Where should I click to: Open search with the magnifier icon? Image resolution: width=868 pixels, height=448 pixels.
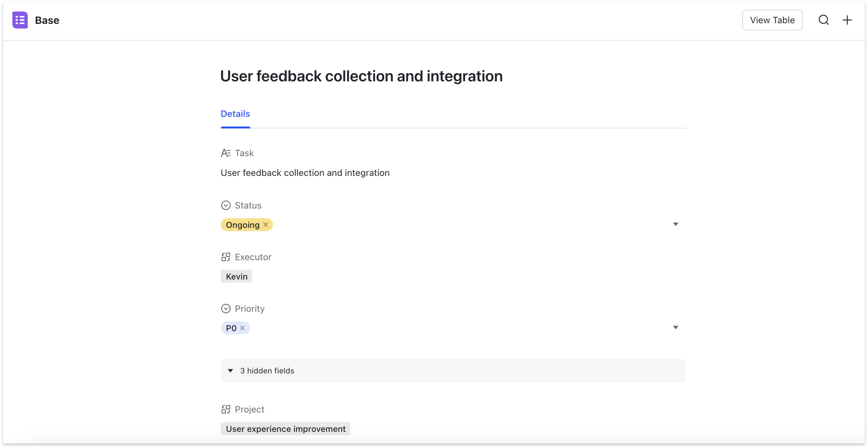coord(824,20)
